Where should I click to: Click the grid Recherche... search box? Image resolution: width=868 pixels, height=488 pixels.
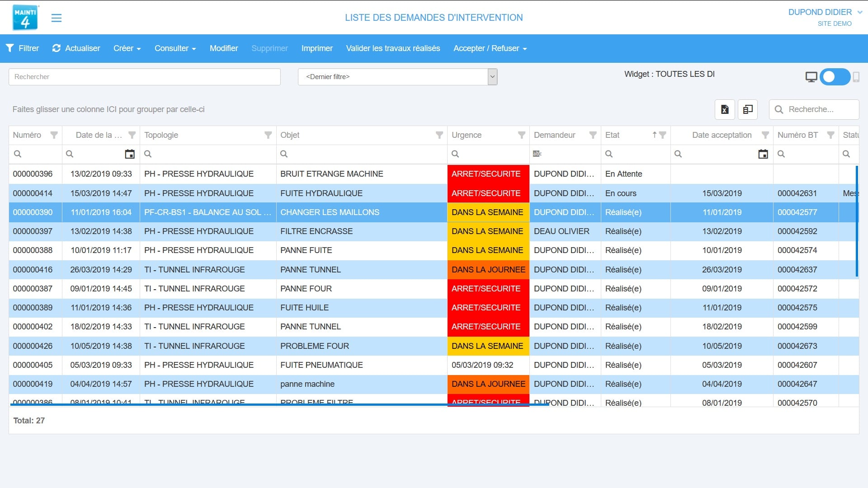point(814,109)
